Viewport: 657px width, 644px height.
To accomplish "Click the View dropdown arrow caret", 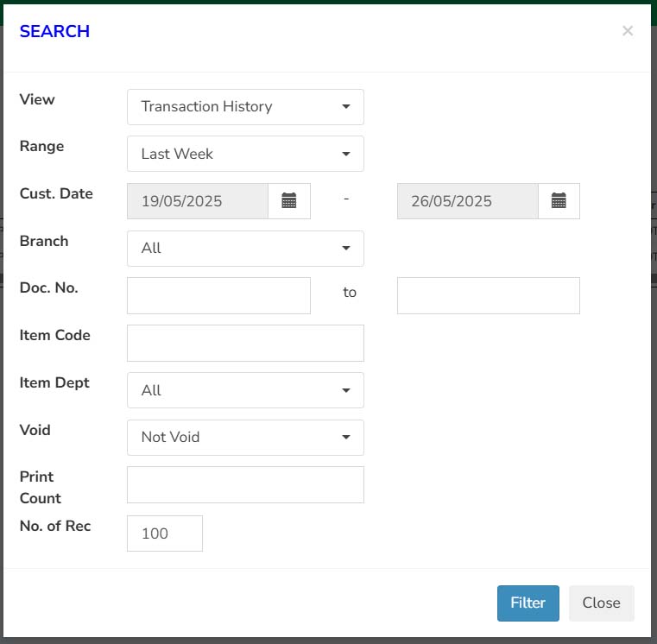I will (346, 107).
